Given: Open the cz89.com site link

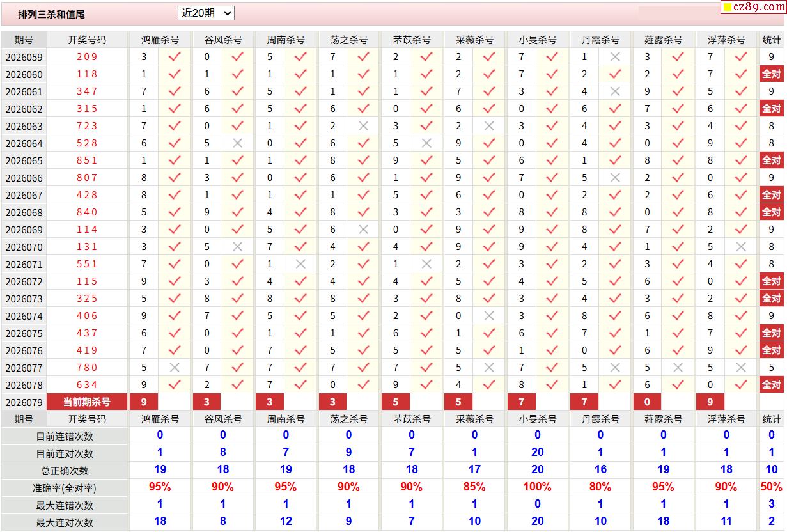Looking at the screenshot, I should [x=759, y=7].
